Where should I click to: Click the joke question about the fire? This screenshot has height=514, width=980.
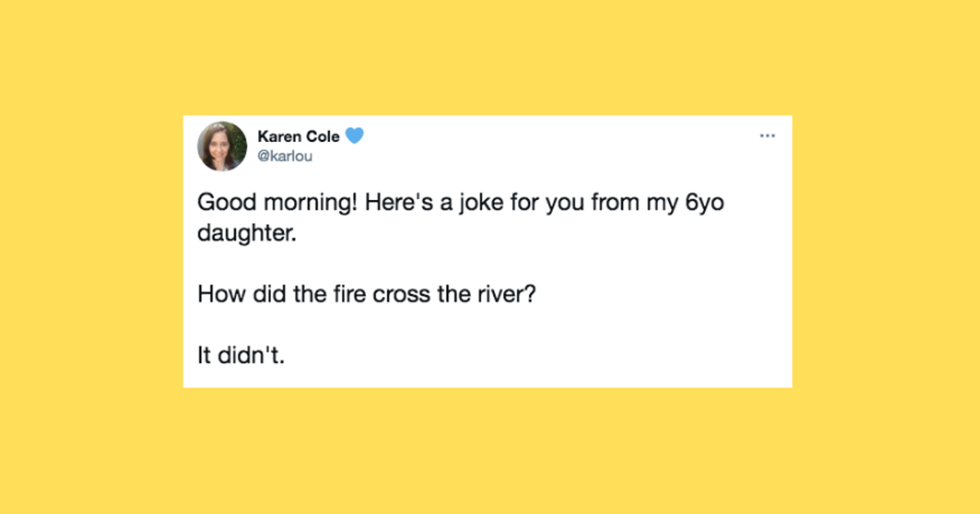click(x=366, y=294)
